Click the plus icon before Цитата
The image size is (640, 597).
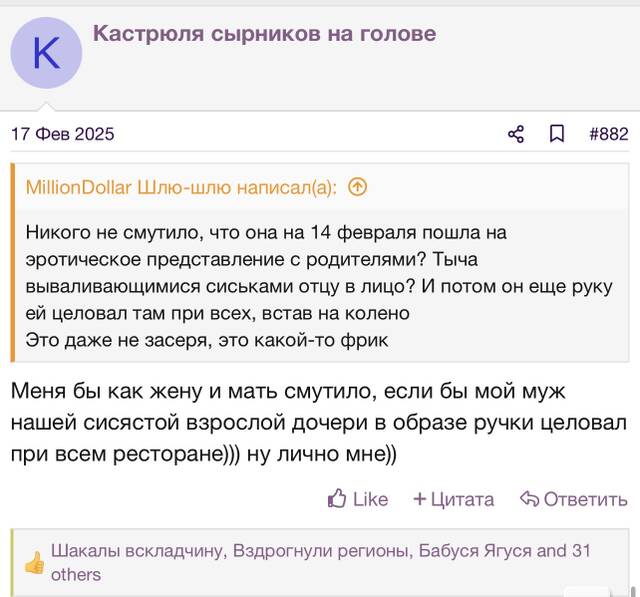[x=420, y=499]
